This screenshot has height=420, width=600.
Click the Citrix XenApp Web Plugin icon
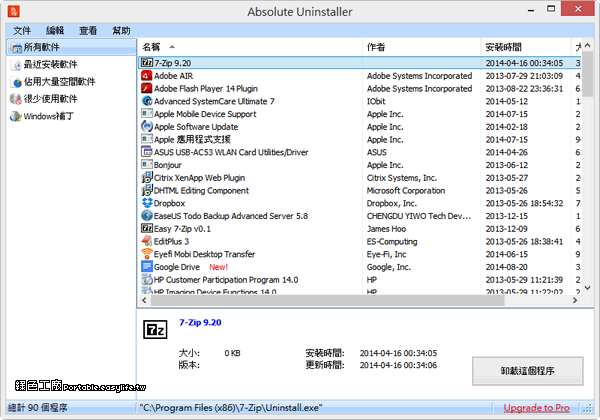point(147,177)
